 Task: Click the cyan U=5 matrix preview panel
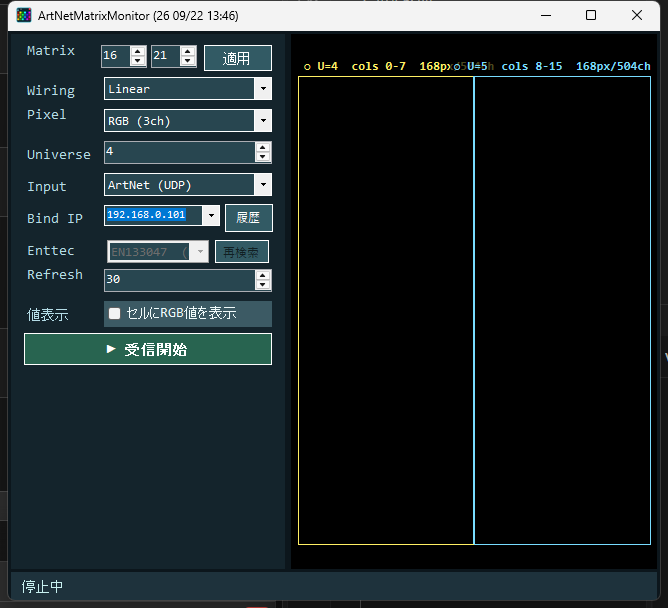[x=562, y=310]
